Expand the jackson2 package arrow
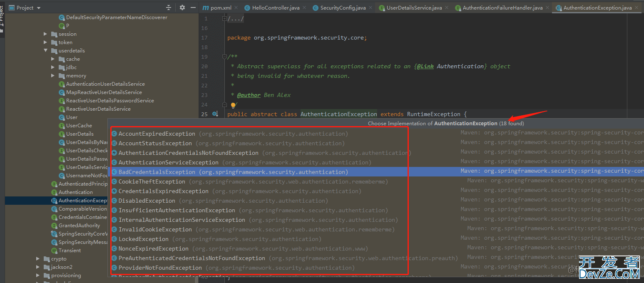The height and width of the screenshot is (283, 644). [x=38, y=267]
